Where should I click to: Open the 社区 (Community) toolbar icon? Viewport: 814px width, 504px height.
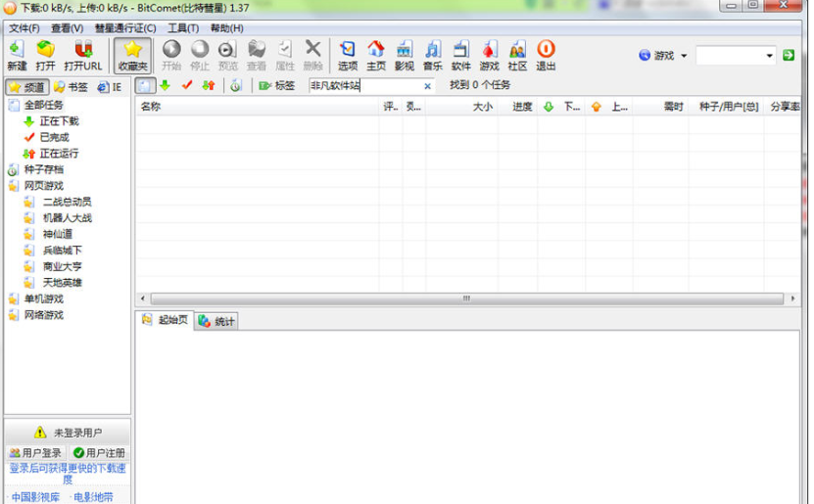[x=517, y=56]
